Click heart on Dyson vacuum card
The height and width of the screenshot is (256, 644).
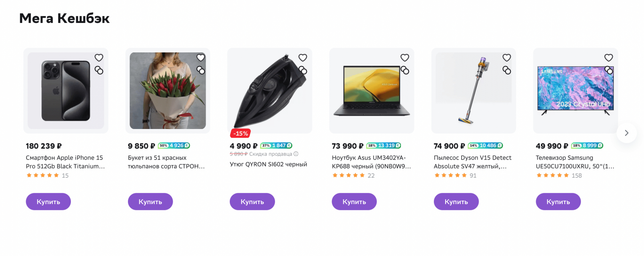[507, 58]
